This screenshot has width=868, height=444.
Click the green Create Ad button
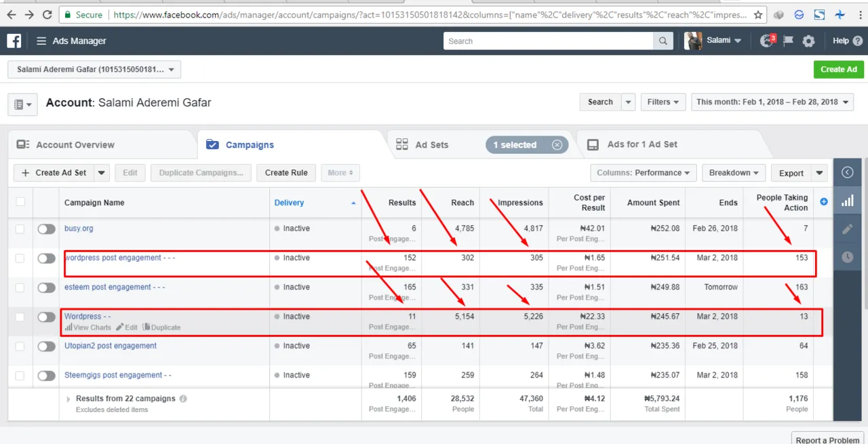pyautogui.click(x=838, y=69)
